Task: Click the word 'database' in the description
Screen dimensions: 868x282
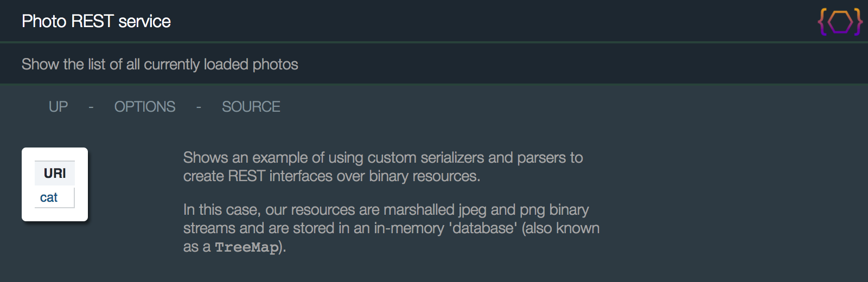Action: [483, 228]
